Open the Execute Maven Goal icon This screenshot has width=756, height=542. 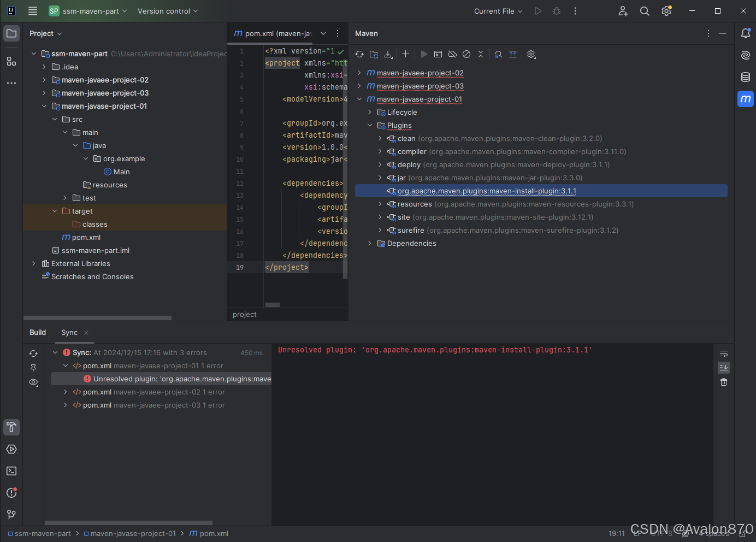pyautogui.click(x=424, y=54)
